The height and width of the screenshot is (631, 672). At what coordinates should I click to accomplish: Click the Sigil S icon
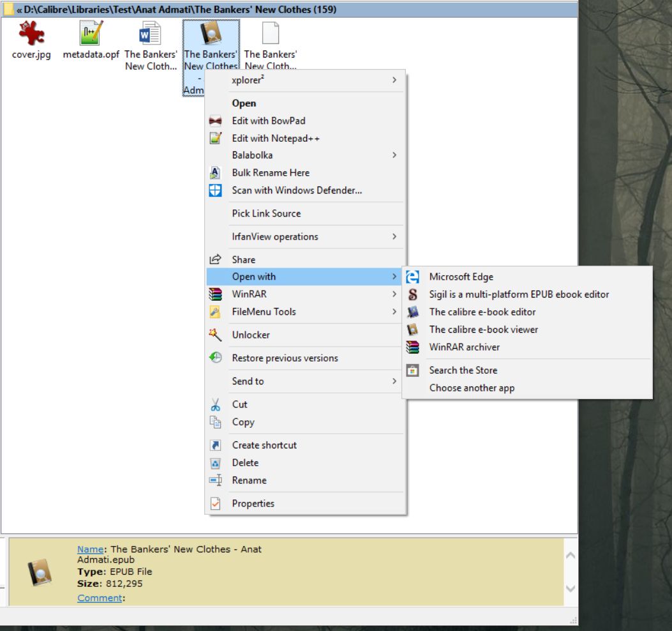(412, 294)
